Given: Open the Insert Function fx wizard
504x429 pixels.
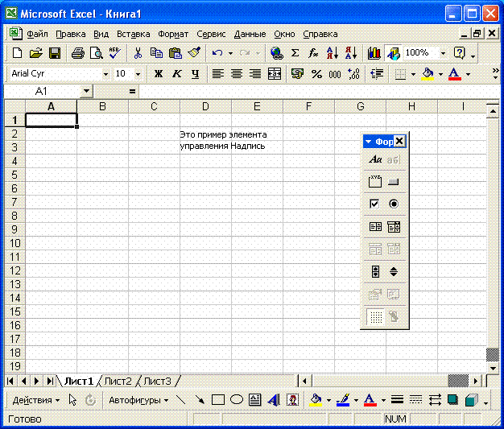Looking at the screenshot, I should [x=313, y=52].
